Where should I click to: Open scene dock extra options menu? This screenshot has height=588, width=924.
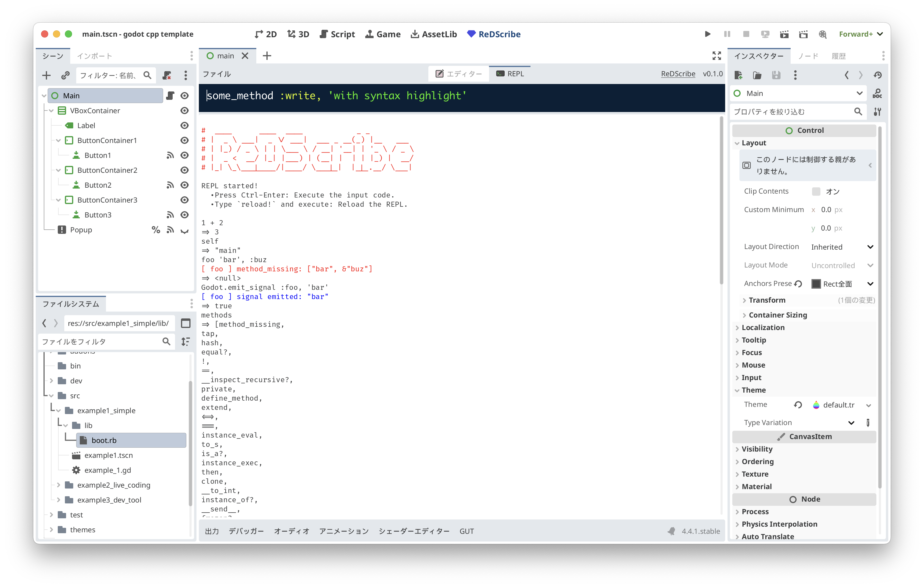186,75
